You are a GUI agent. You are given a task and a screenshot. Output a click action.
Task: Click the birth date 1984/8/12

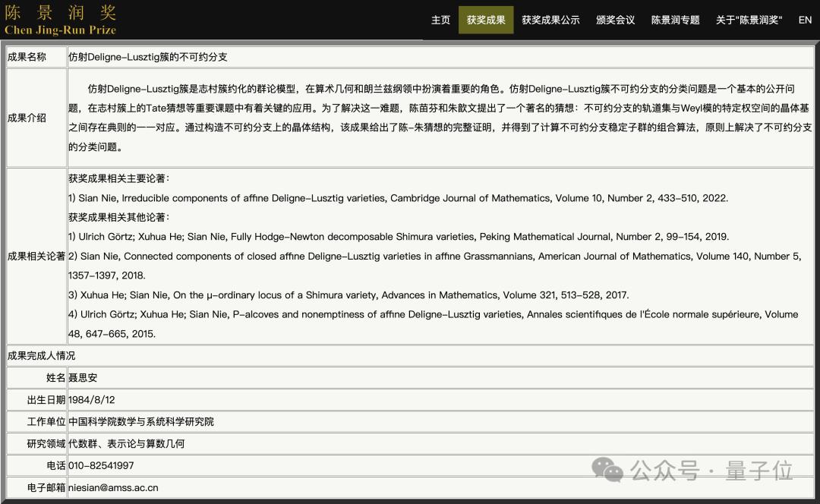point(92,399)
